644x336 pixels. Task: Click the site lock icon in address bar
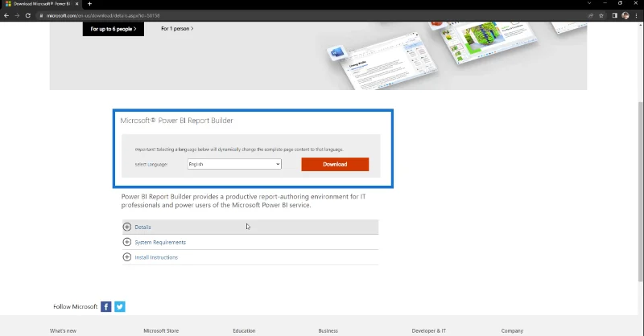click(x=42, y=15)
